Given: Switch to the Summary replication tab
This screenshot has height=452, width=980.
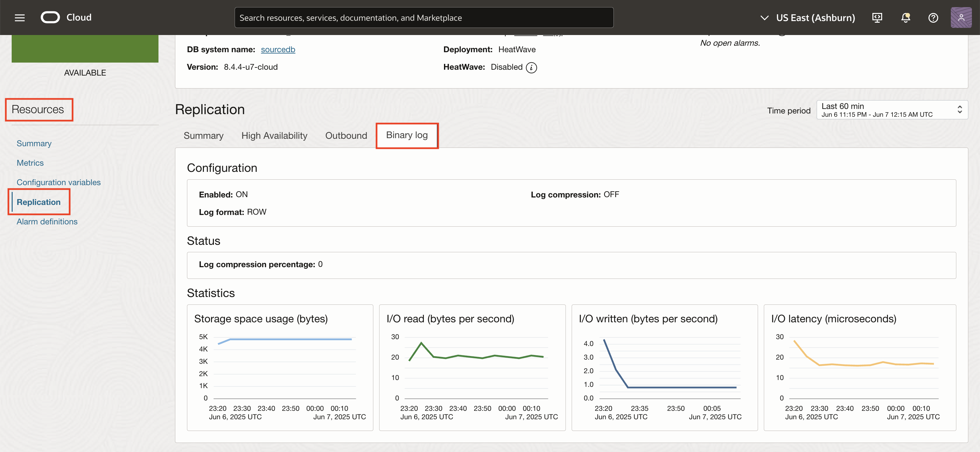Looking at the screenshot, I should [x=204, y=135].
